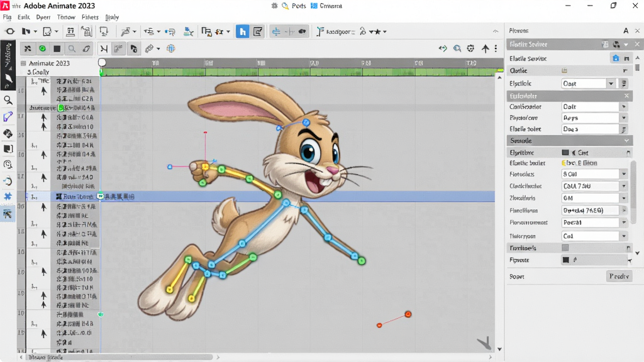Image resolution: width=644 pixels, height=362 pixels.
Task: Toggle the 'N' shaped button in timeline toolbar
Action: [104, 49]
